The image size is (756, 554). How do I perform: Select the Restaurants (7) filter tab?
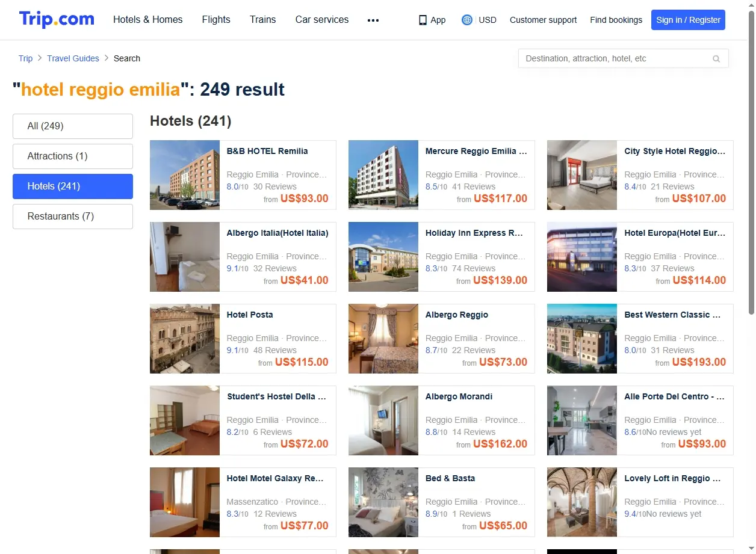pos(73,217)
